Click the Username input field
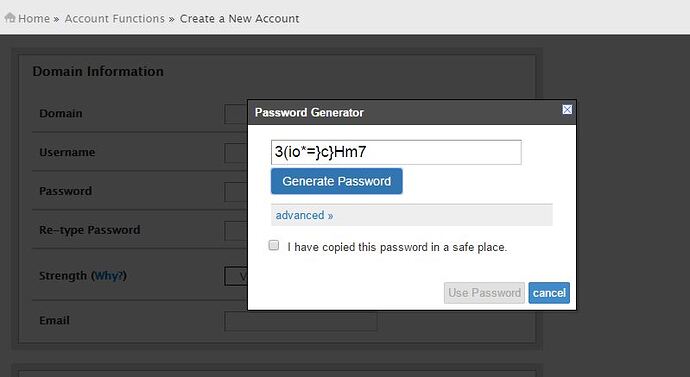This screenshot has height=377, width=690. click(x=236, y=153)
